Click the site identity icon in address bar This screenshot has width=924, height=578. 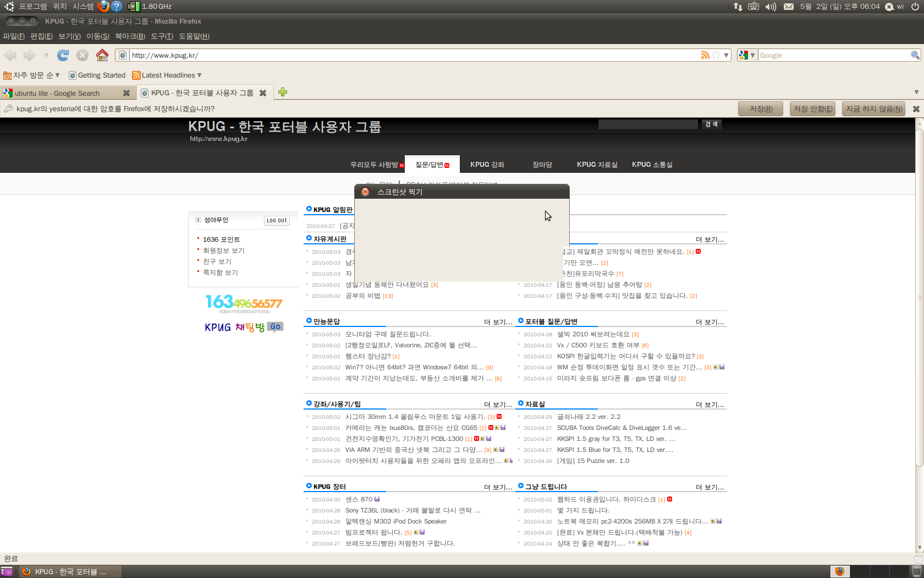click(x=123, y=55)
